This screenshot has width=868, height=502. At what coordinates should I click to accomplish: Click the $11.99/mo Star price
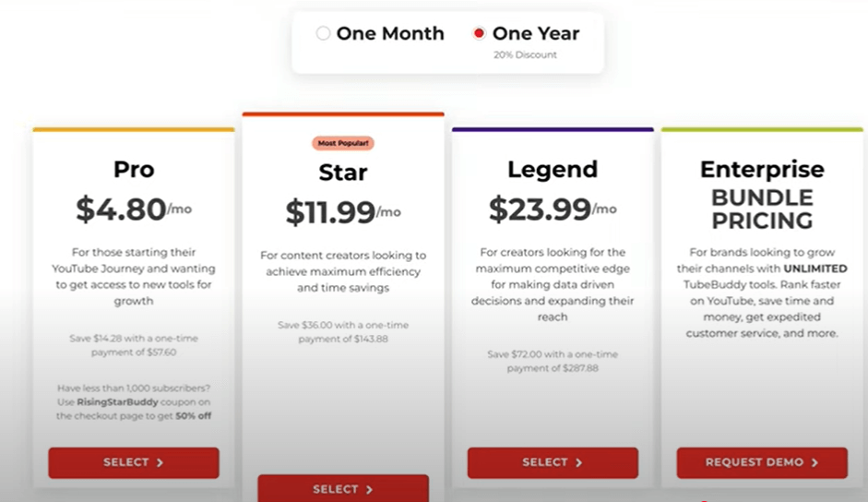click(x=343, y=212)
